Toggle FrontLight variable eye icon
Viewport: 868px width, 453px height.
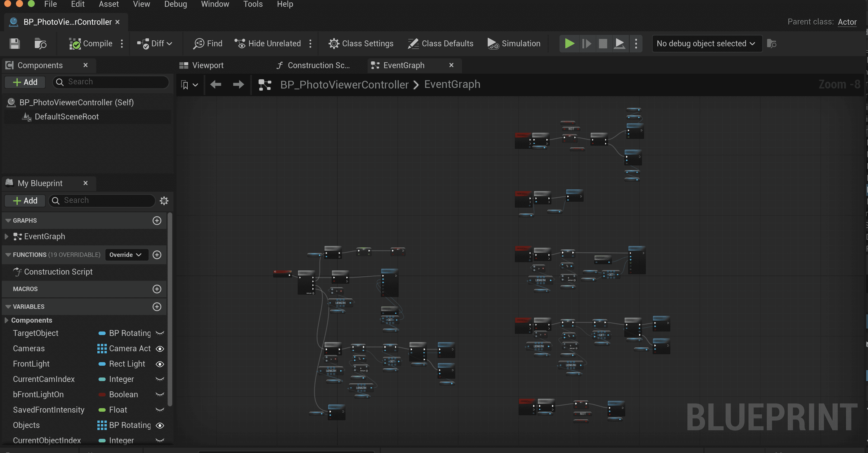pos(160,364)
